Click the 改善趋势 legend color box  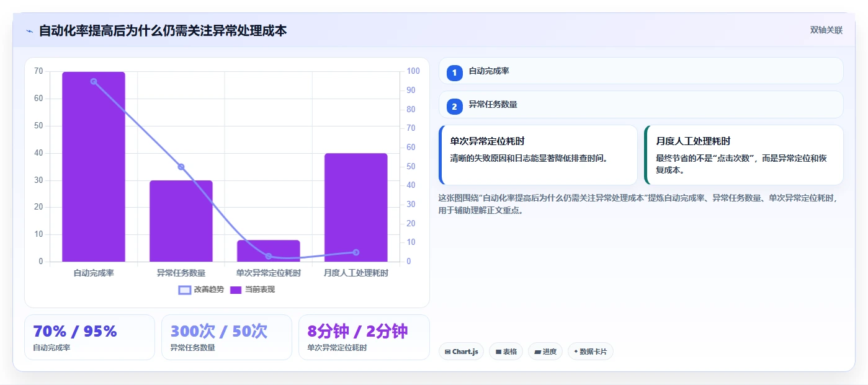(x=184, y=290)
